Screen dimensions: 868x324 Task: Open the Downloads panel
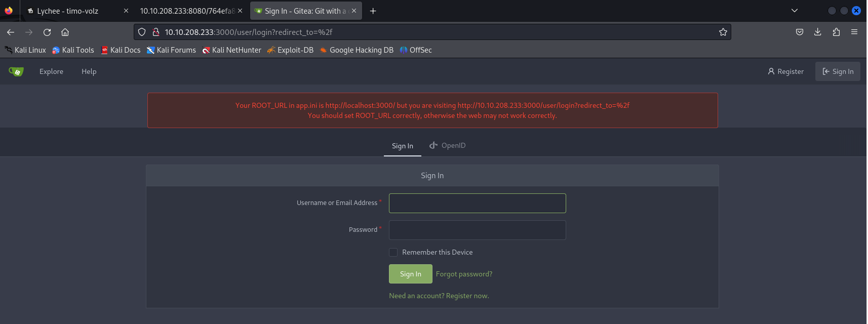pyautogui.click(x=817, y=32)
